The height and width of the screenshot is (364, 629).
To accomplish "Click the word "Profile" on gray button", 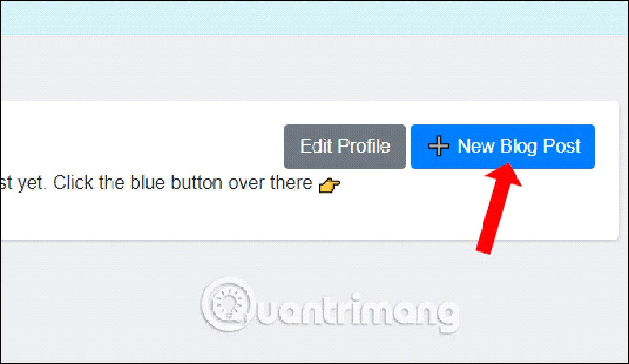I will pyautogui.click(x=364, y=146).
